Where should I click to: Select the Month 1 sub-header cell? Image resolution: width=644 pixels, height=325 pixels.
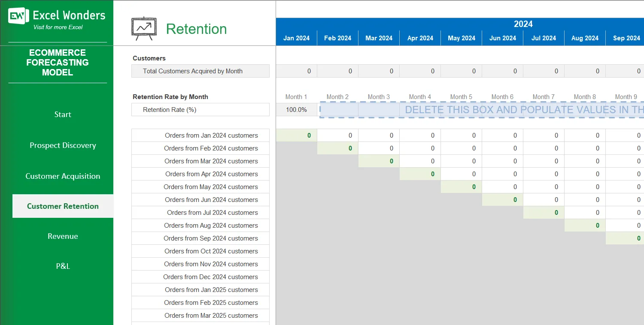pos(296,96)
